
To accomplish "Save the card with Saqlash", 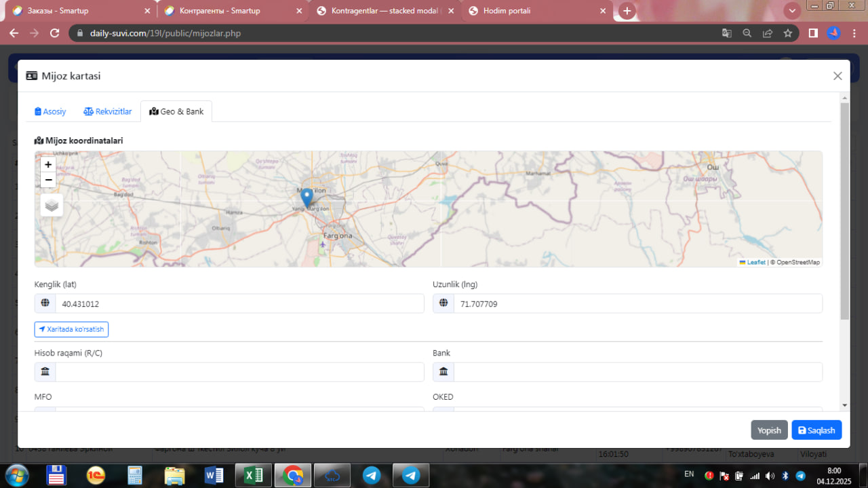I will click(x=816, y=430).
